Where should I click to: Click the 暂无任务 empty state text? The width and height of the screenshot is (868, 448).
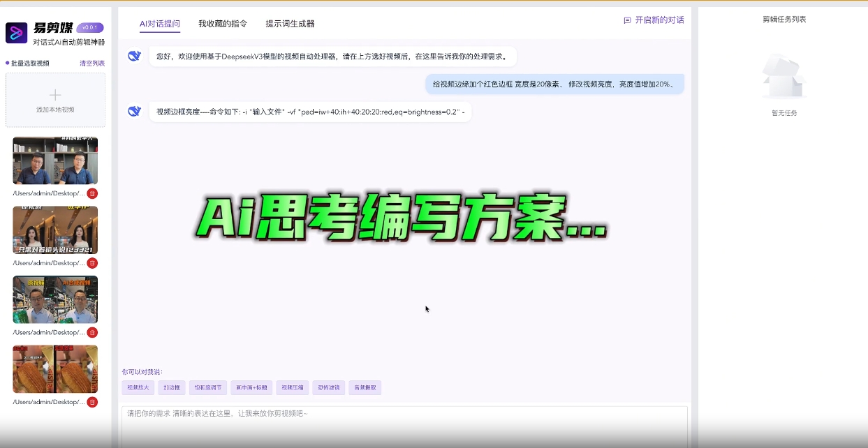[784, 113]
